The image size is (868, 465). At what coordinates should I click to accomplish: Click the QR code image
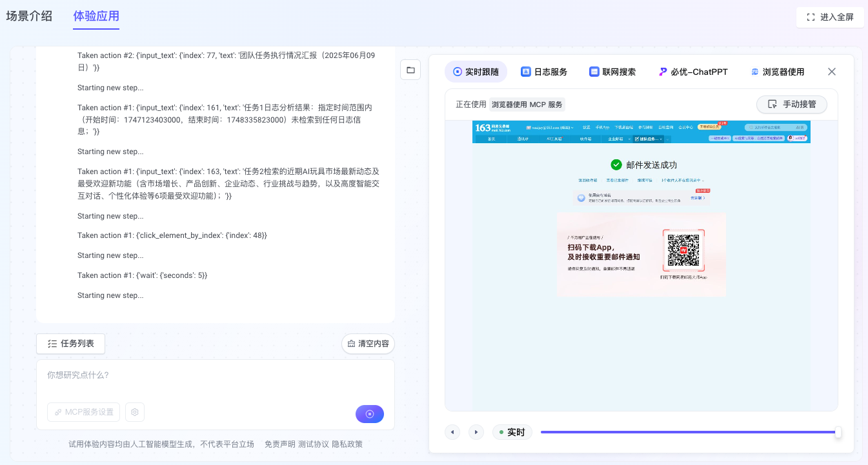(683, 250)
